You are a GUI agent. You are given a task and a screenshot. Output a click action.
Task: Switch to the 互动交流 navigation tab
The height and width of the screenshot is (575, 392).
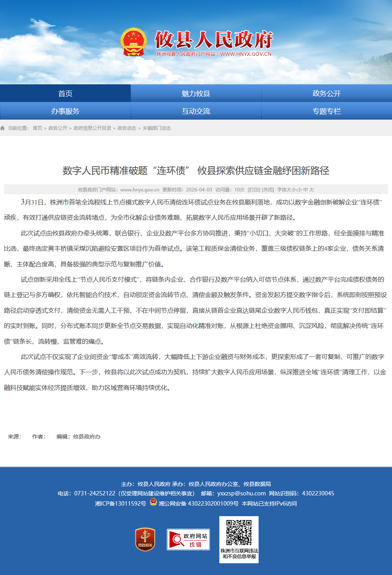(196, 111)
